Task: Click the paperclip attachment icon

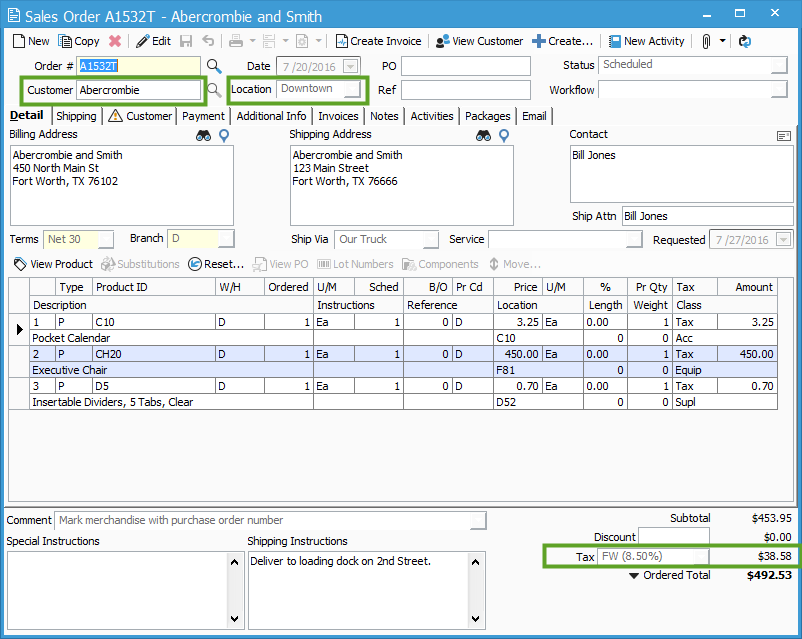Action: tap(706, 41)
